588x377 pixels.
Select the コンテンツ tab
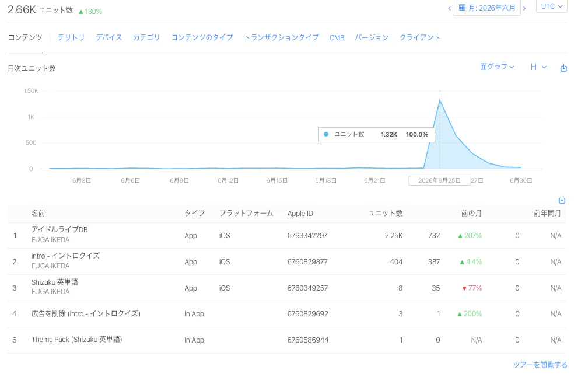tap(25, 37)
